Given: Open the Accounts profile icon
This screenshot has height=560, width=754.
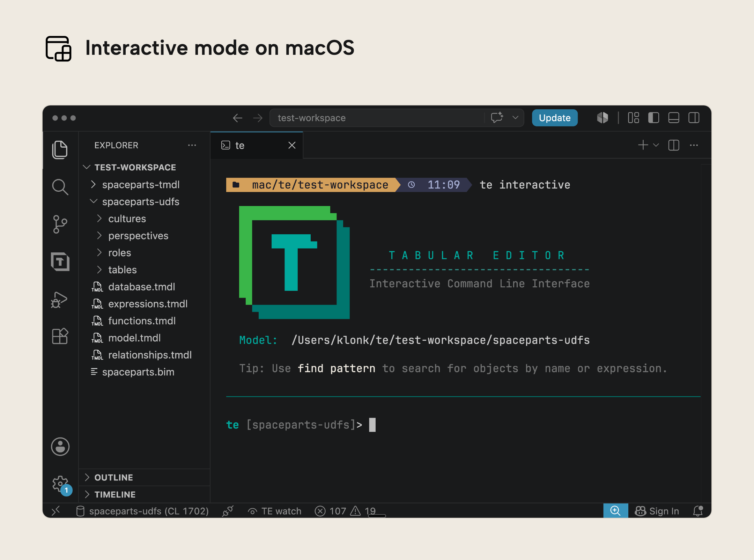Looking at the screenshot, I should pyautogui.click(x=60, y=447).
